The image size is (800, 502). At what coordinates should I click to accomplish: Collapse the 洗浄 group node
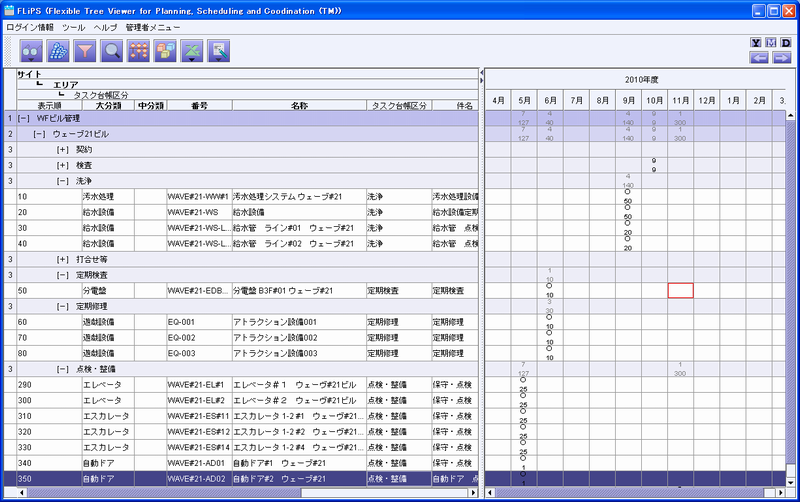coord(63,181)
